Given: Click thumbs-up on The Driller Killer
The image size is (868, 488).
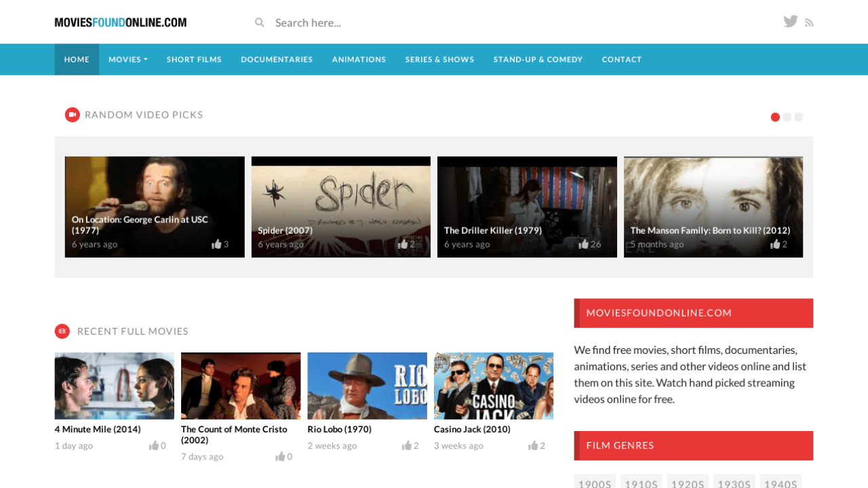Looking at the screenshot, I should point(583,244).
